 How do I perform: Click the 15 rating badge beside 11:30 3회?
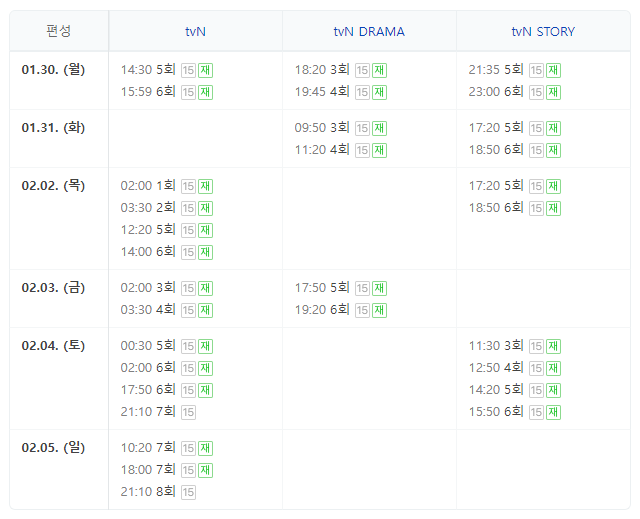536,346
